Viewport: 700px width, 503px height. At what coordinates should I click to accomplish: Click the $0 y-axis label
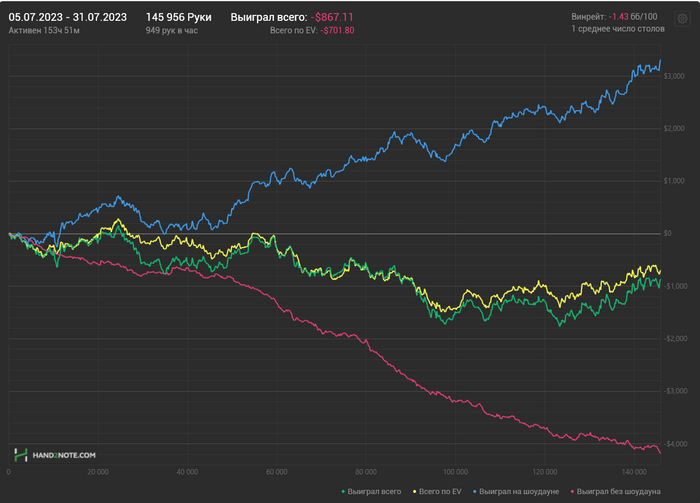pos(667,233)
